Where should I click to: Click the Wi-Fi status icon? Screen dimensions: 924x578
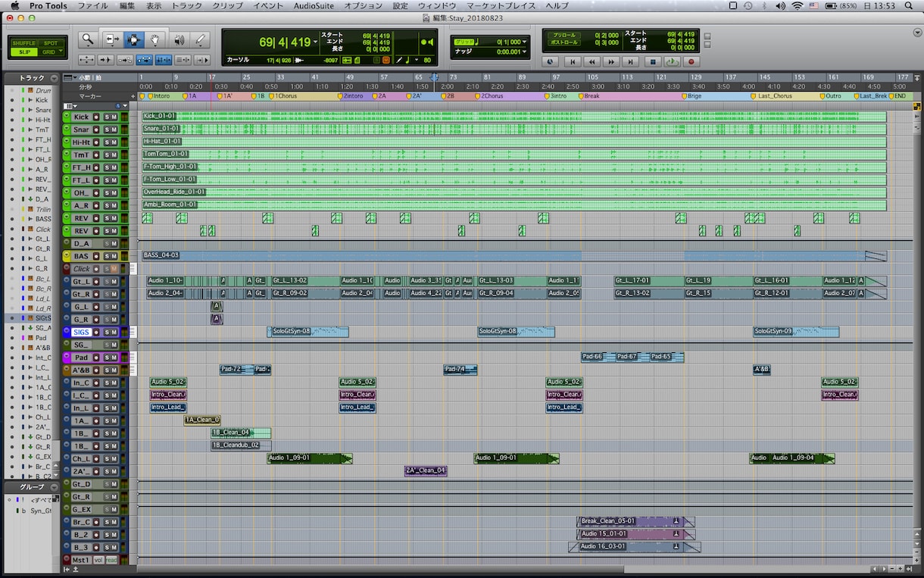798,5
